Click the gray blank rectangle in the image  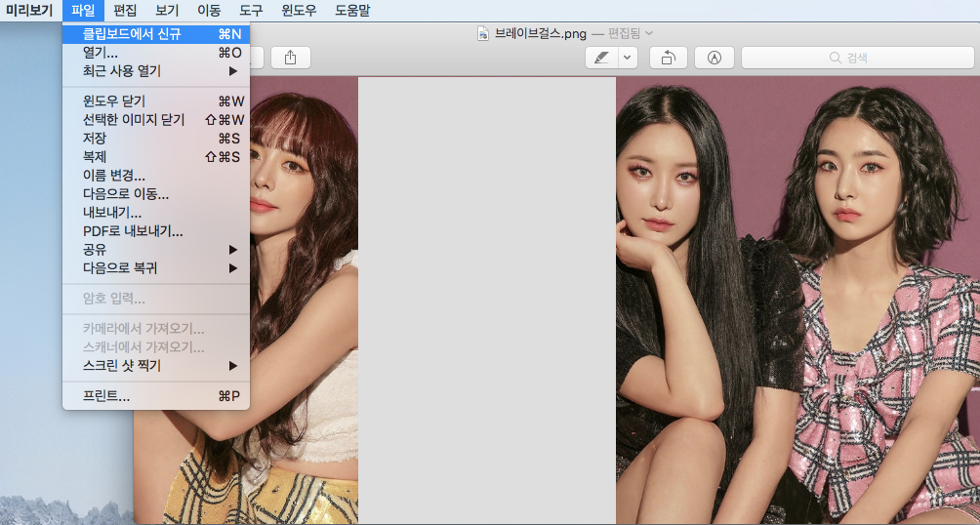(487, 300)
